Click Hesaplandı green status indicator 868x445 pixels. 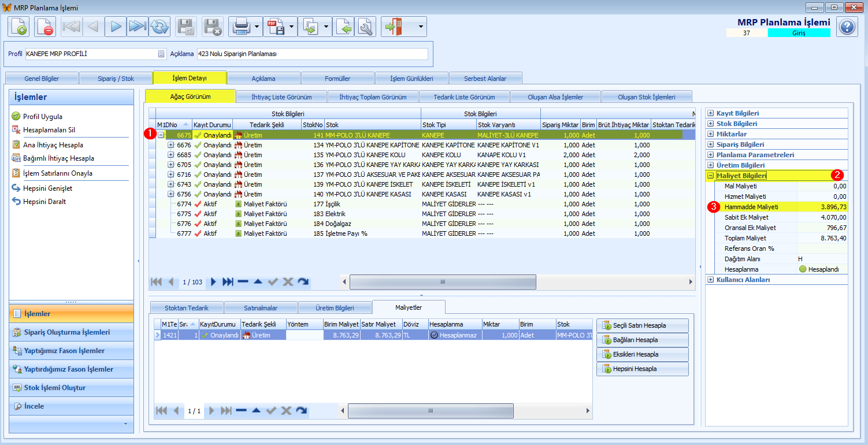click(803, 269)
